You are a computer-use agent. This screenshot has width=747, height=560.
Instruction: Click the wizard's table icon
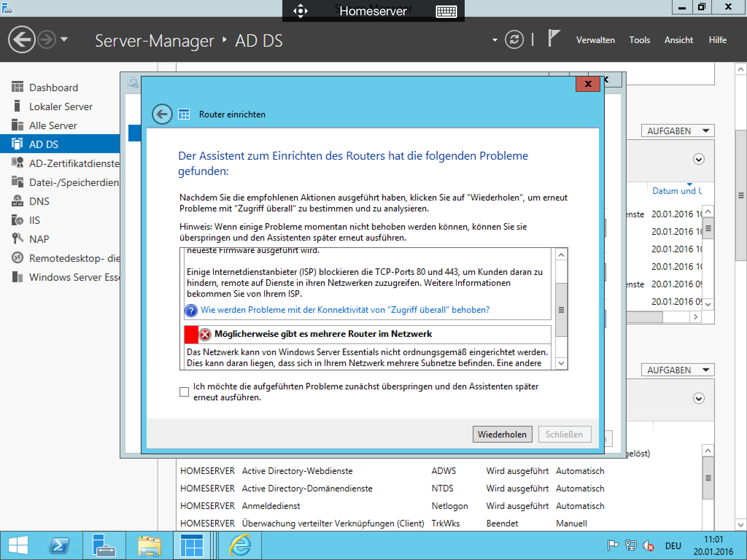(x=184, y=114)
